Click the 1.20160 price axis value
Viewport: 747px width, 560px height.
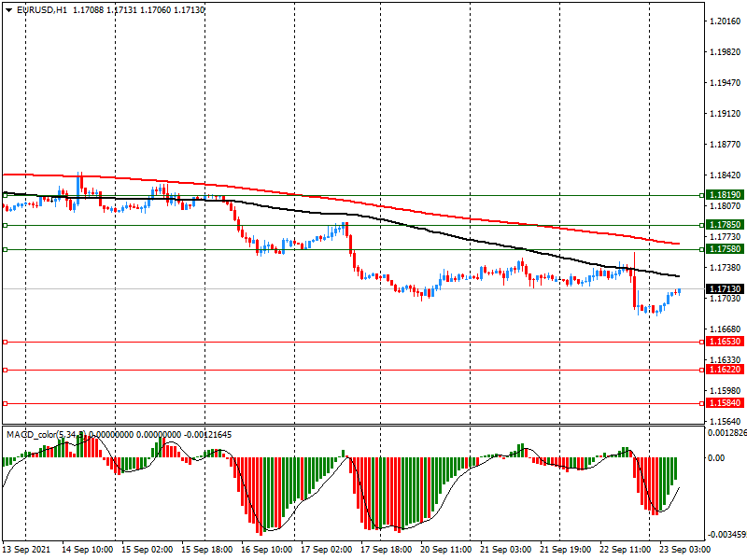[x=726, y=21]
